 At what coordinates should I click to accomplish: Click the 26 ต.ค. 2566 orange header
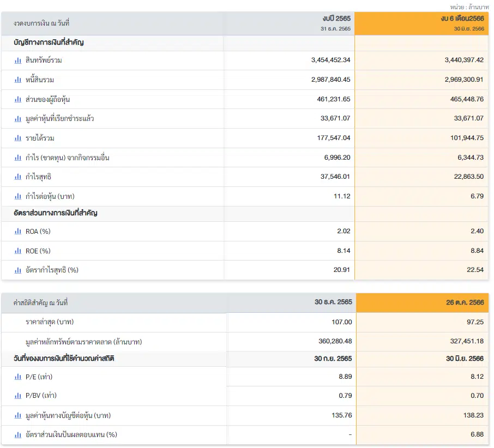(423, 302)
